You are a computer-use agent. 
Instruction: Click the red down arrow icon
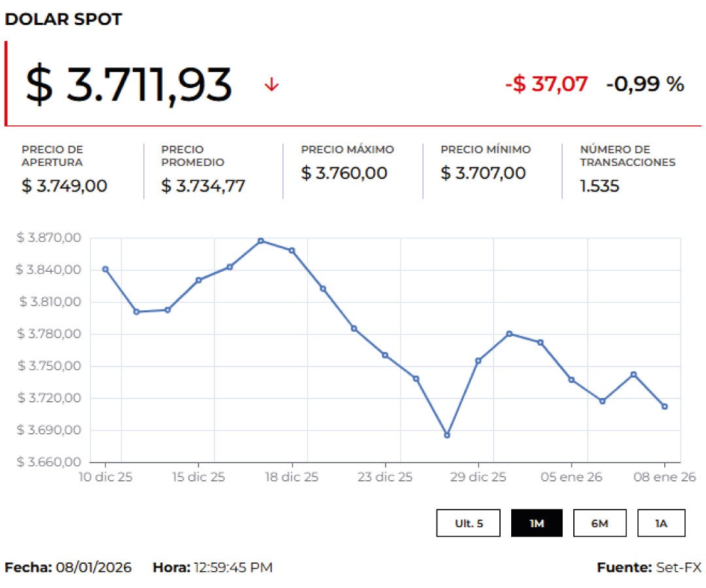[x=271, y=85]
